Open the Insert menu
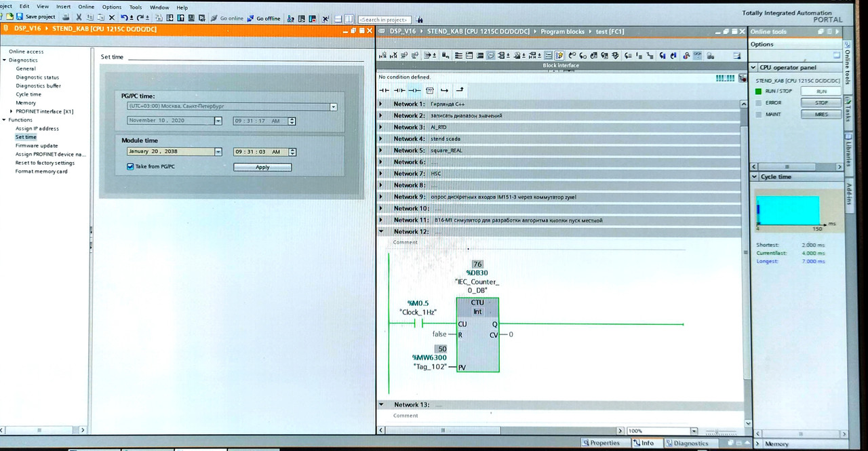868x451 pixels. [x=63, y=7]
